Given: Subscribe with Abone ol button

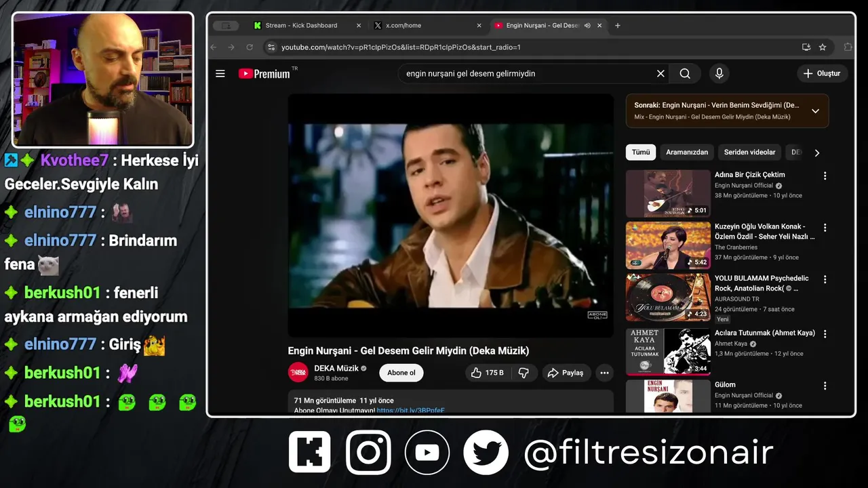Looking at the screenshot, I should [401, 373].
